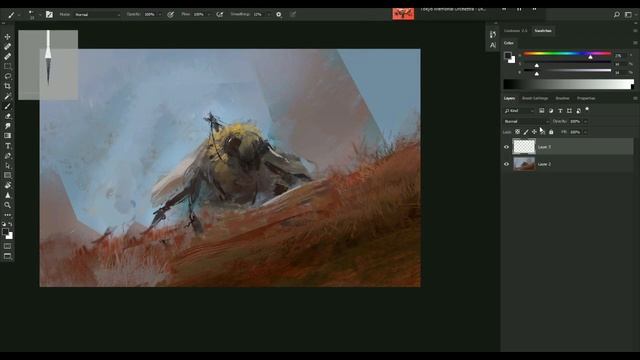Viewport: 640px width, 360px height.
Task: Click the hue rainbow slider
Action: point(567,53)
